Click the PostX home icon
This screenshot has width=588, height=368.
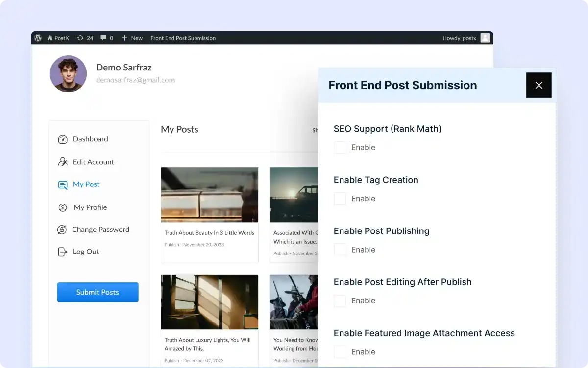(50, 38)
